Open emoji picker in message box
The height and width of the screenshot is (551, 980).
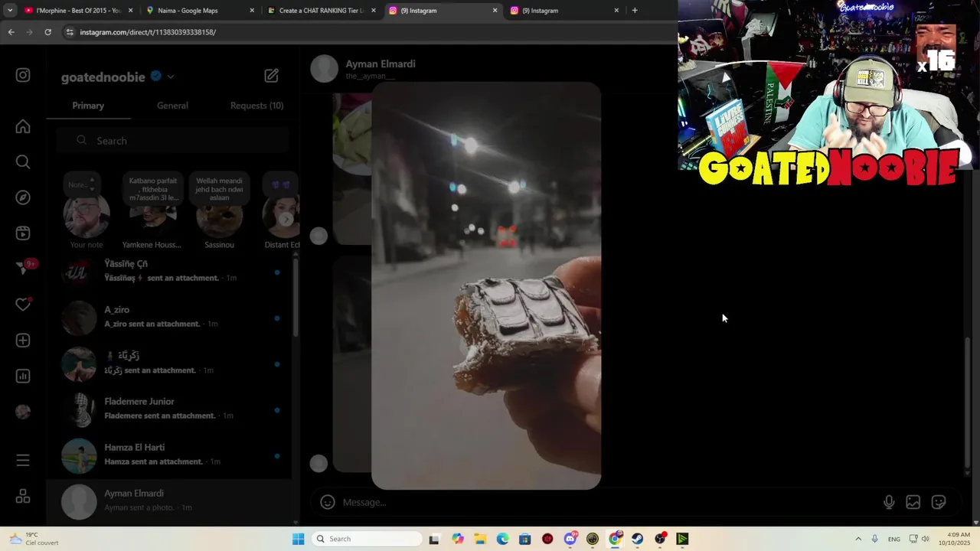coord(328,502)
